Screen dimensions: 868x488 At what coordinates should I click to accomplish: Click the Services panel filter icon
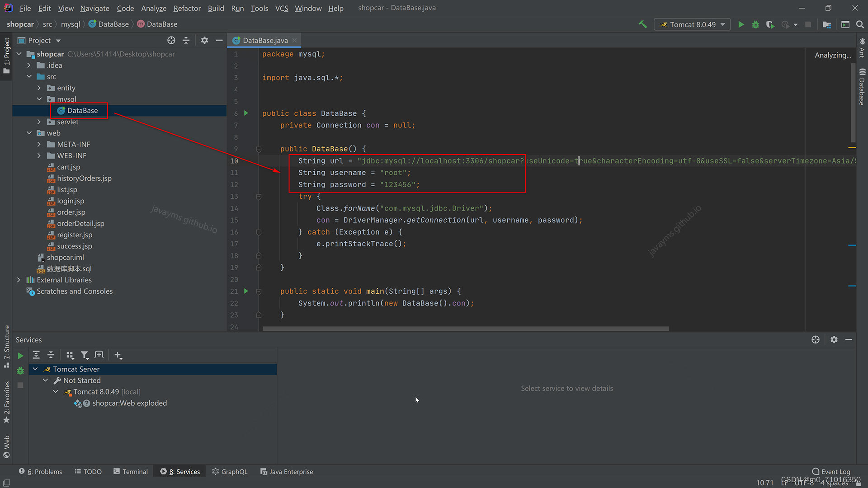pyautogui.click(x=85, y=355)
